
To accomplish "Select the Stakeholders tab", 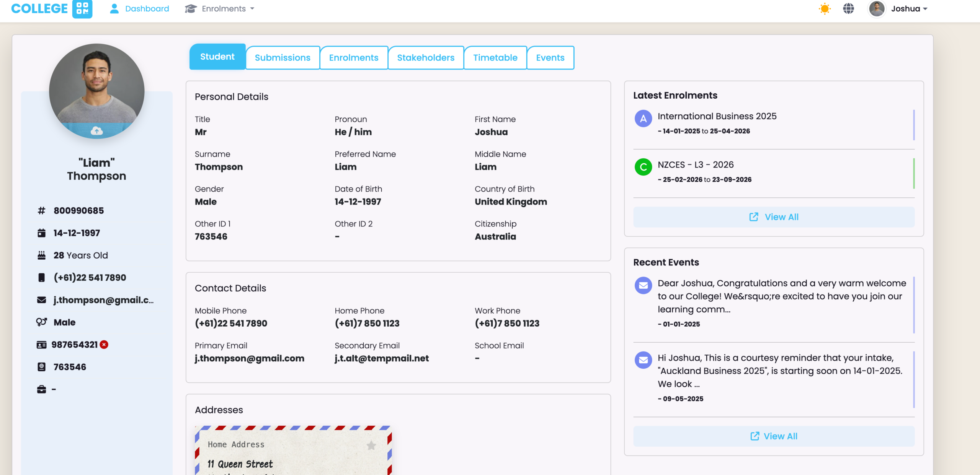I will click(x=426, y=58).
